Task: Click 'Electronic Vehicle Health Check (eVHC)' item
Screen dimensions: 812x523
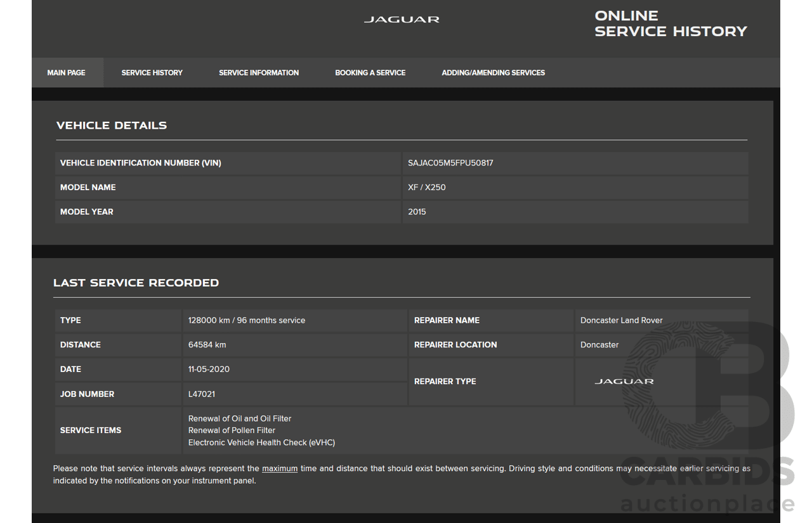Action: pyautogui.click(x=261, y=442)
